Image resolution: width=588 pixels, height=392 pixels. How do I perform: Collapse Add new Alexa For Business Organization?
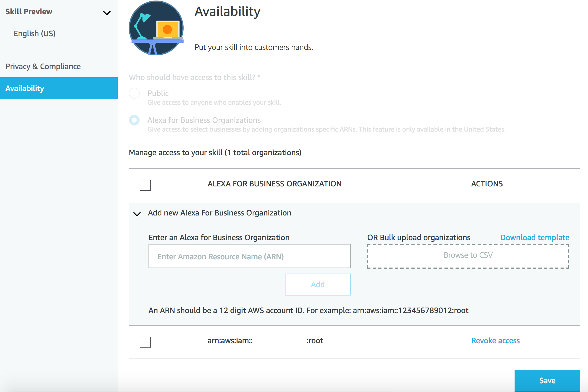coord(137,214)
